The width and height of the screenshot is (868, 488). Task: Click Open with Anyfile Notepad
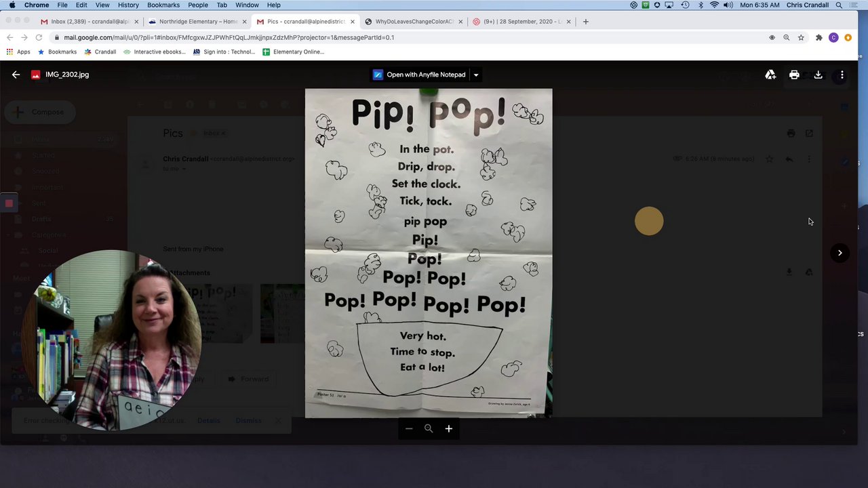point(420,75)
